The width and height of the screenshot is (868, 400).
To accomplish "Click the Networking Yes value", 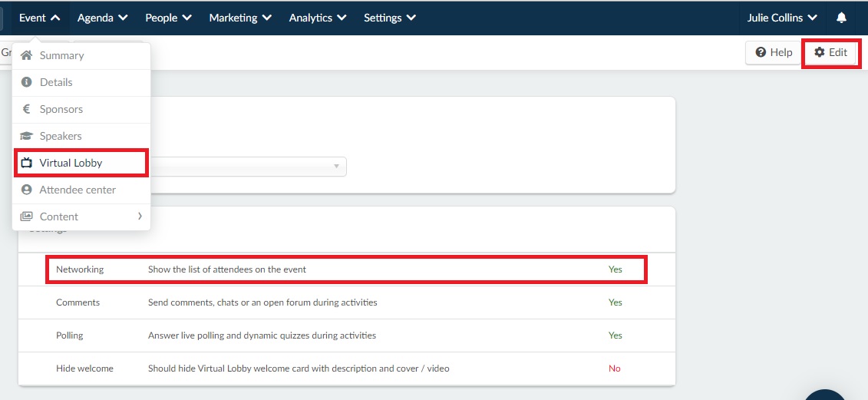I will (615, 269).
